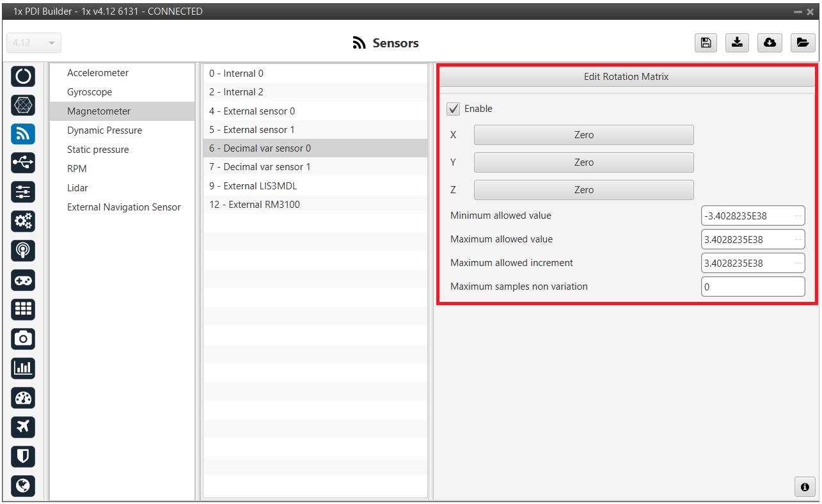The image size is (822, 504).
Task: Click the camera icon in sidebar
Action: [x=23, y=338]
